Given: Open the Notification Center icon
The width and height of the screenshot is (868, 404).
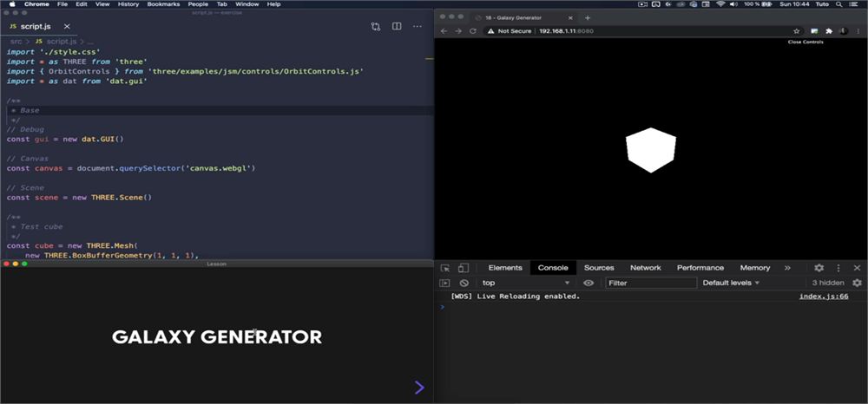Looking at the screenshot, I should pyautogui.click(x=853, y=3).
